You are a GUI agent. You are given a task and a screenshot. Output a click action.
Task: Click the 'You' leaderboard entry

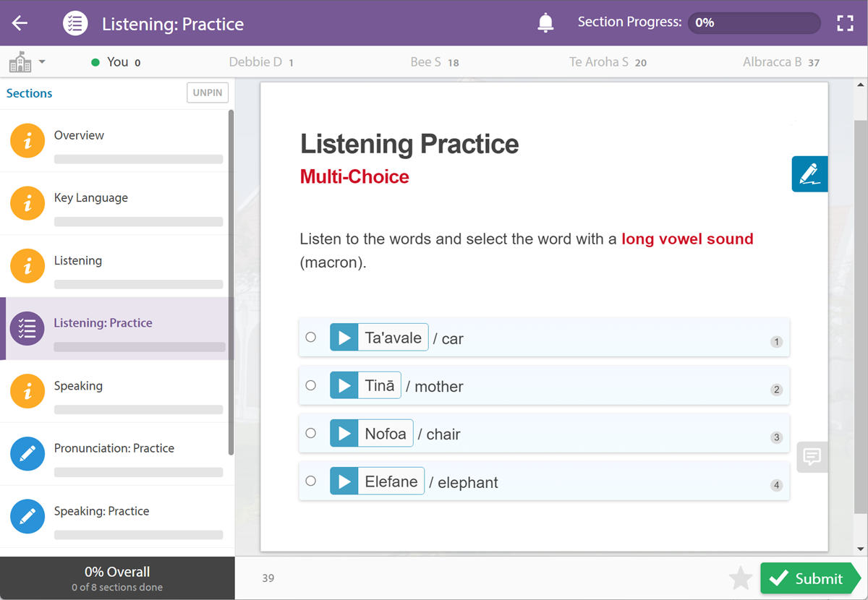[116, 62]
